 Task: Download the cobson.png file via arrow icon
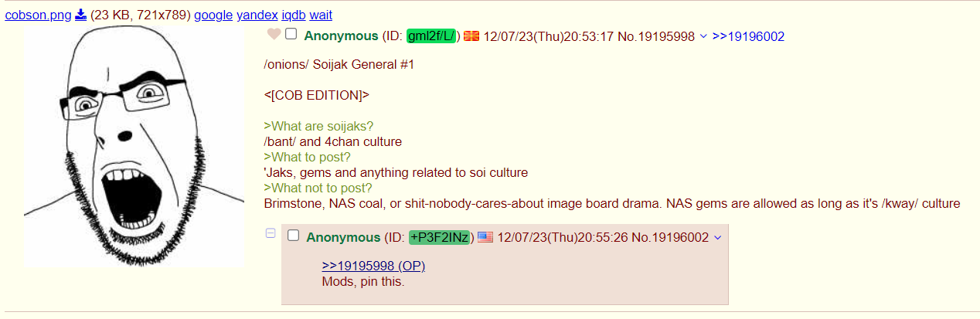pos(80,15)
